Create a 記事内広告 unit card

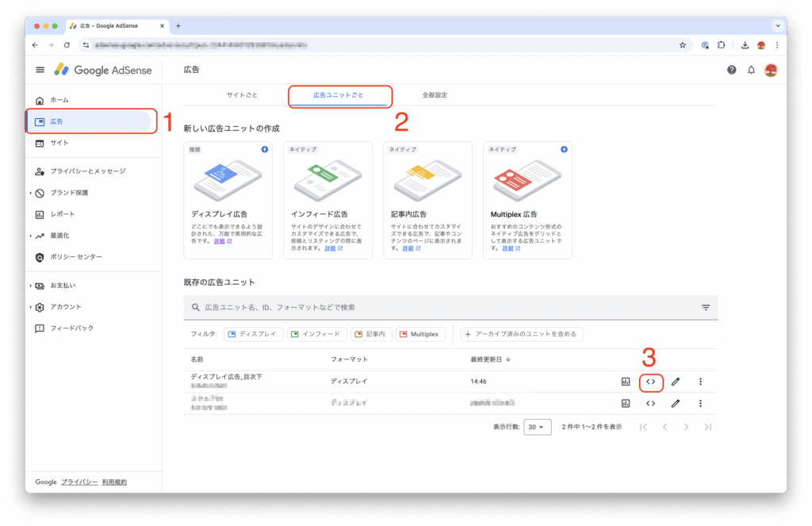click(427, 201)
